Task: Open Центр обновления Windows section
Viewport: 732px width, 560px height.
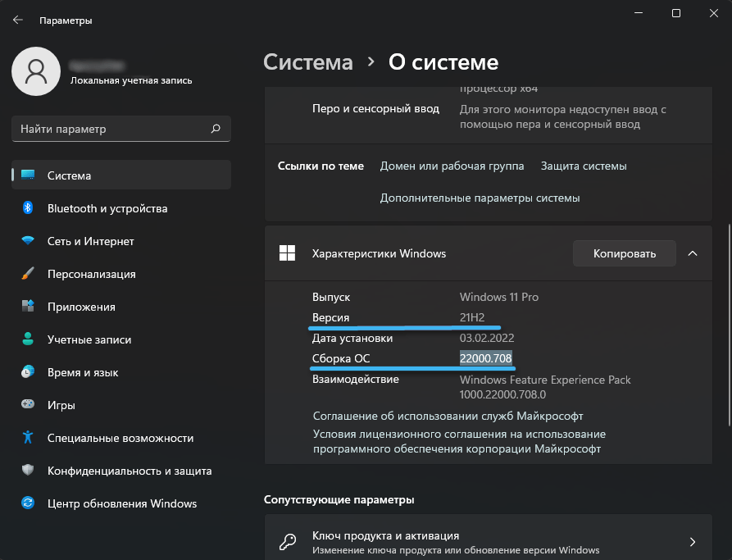Action: pyautogui.click(x=122, y=503)
